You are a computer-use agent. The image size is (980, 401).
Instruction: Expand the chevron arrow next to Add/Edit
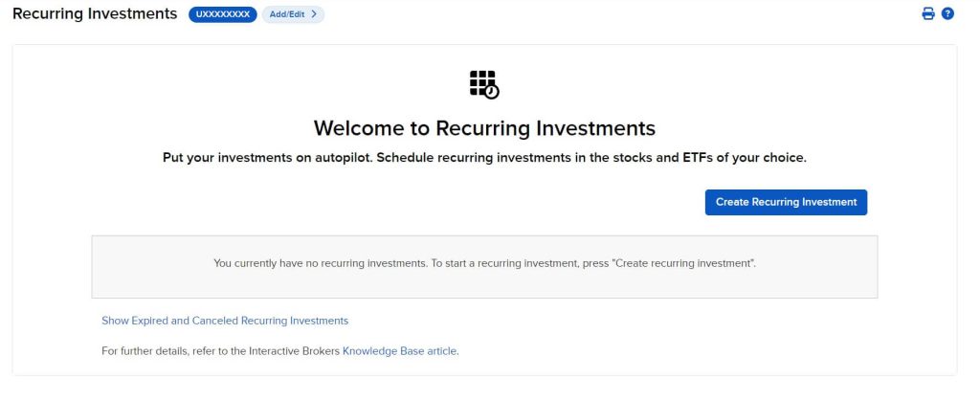(314, 14)
